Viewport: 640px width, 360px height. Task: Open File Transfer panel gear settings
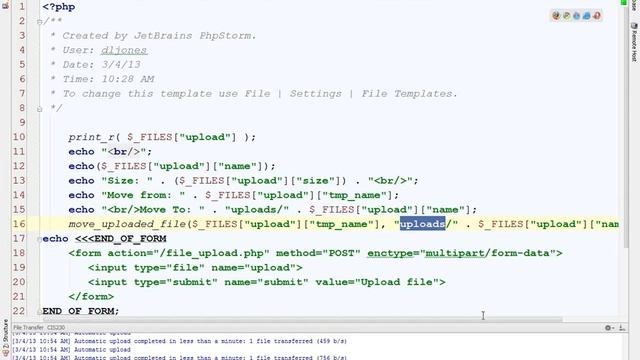tap(609, 327)
